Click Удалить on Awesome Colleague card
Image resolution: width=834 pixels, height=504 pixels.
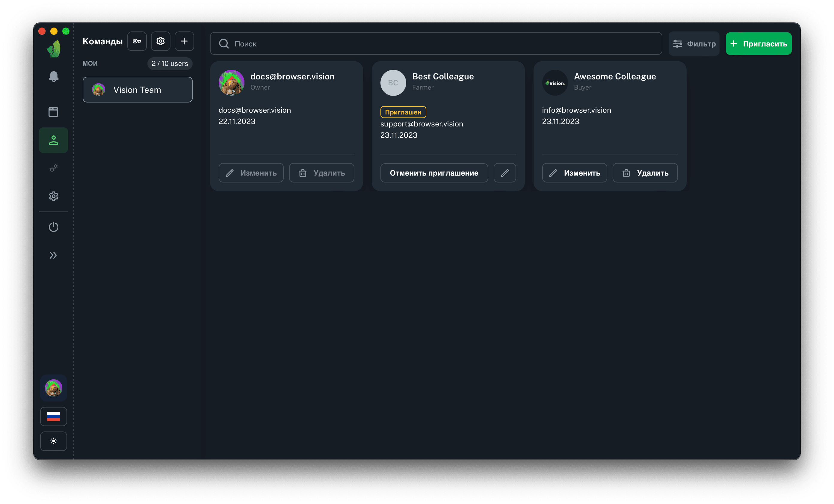coord(645,173)
